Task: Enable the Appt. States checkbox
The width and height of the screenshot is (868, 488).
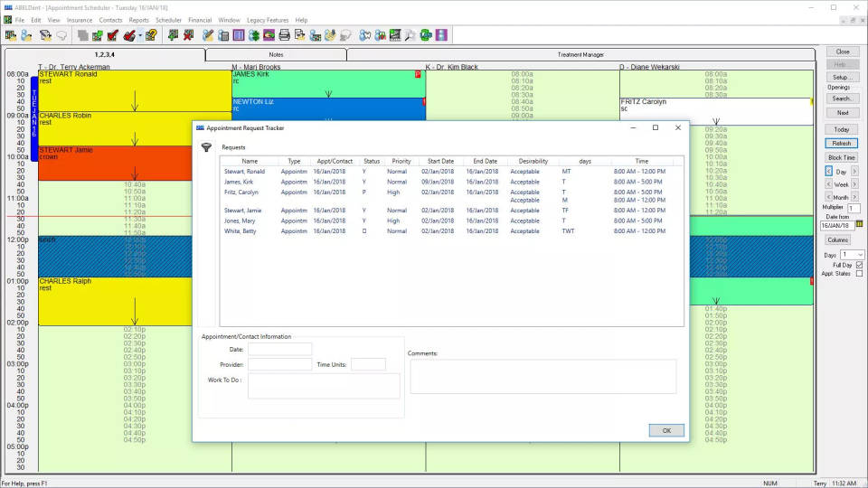Action: [x=859, y=274]
